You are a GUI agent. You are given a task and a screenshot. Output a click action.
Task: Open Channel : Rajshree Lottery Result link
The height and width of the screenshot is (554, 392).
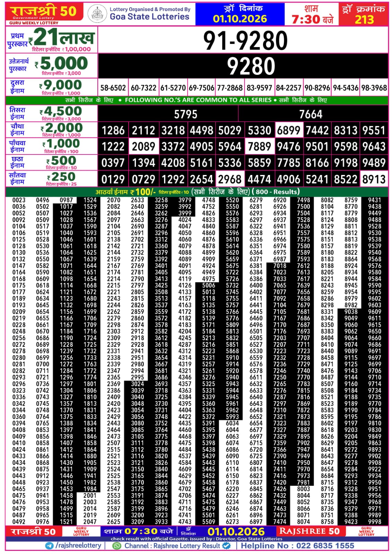click(x=172, y=546)
